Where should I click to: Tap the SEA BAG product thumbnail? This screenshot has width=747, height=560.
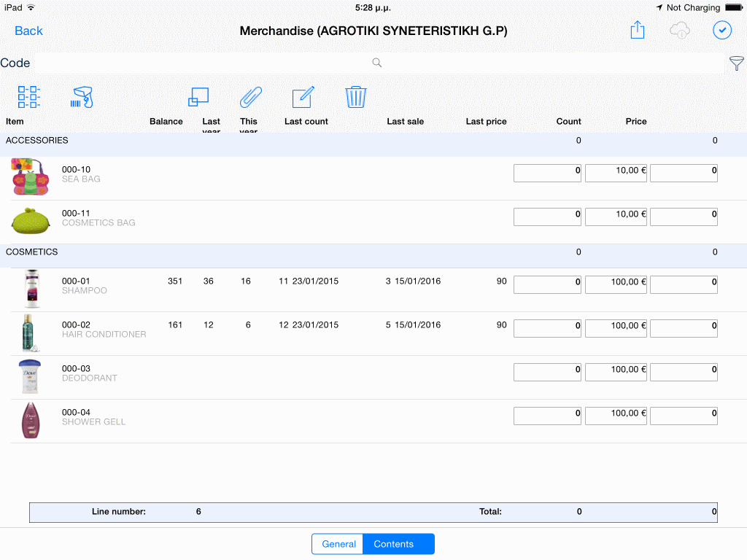(x=31, y=177)
